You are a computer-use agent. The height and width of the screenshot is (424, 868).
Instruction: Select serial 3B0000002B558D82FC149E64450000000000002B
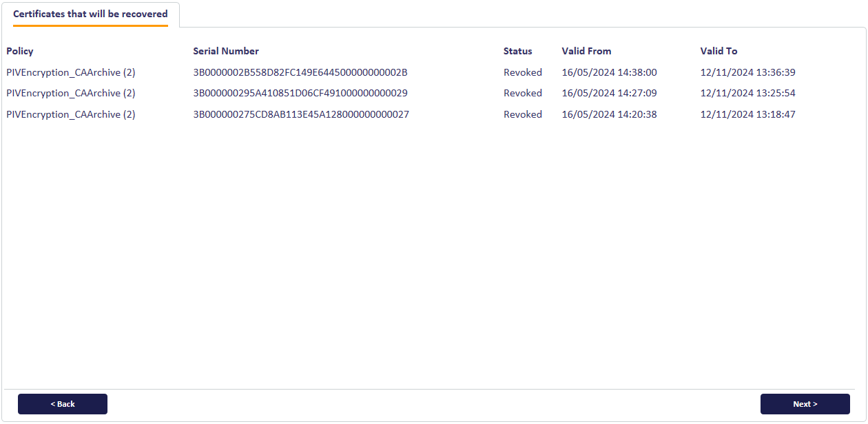click(300, 72)
